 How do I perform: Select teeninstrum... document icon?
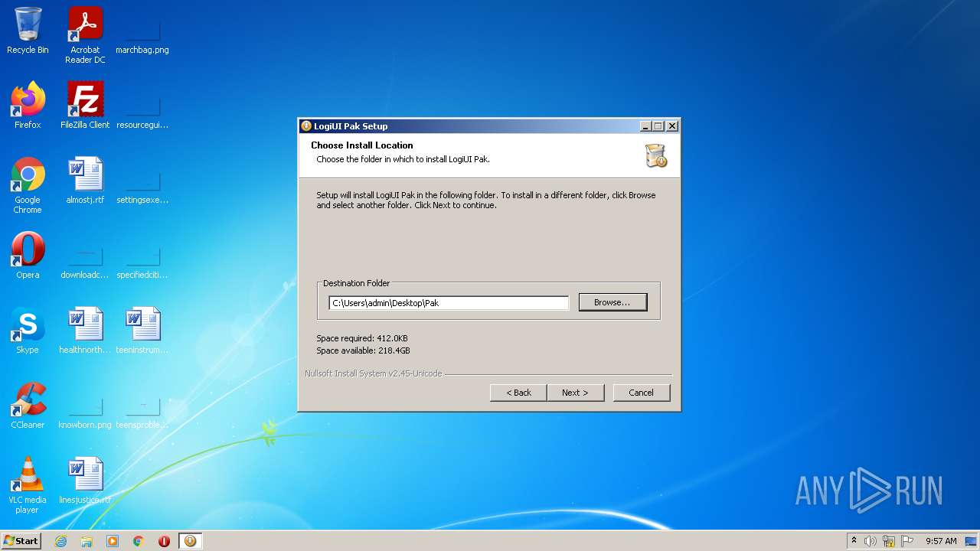tap(142, 331)
